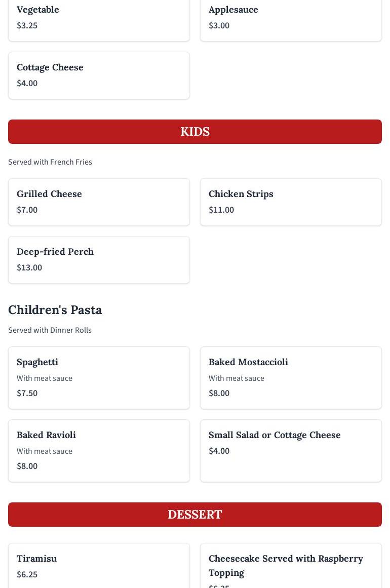Image resolution: width=390 pixels, height=588 pixels.
Task: Click Small Salad or Cottage Cheese item
Action: [x=291, y=450]
